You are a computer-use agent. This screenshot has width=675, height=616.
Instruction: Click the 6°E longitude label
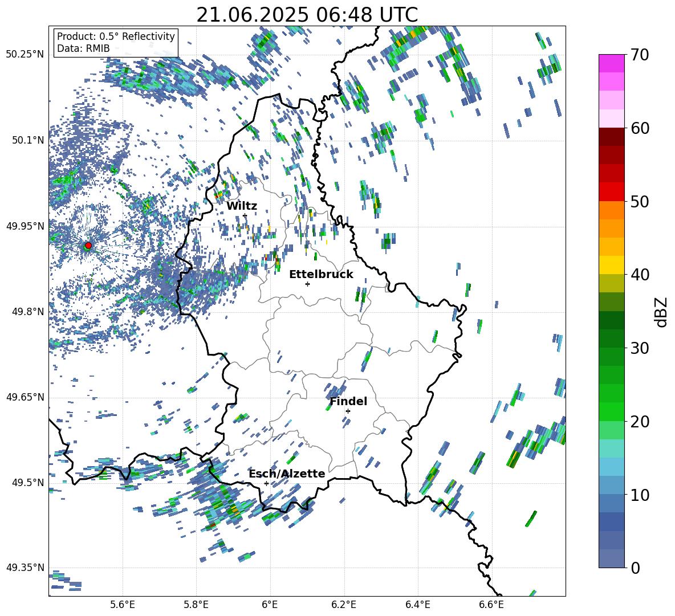pos(270,605)
